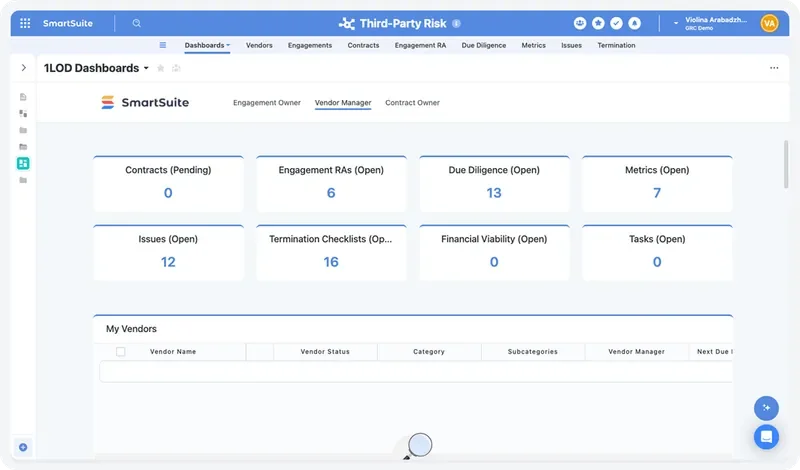
Task: Click the blue plus icon in sidebar bottom
Action: 23,447
